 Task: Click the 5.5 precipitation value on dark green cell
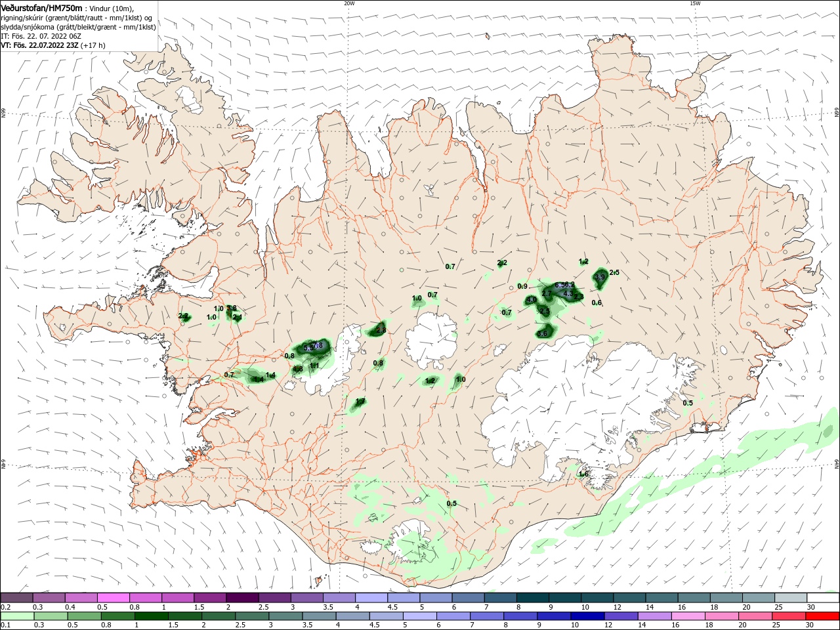(x=308, y=348)
